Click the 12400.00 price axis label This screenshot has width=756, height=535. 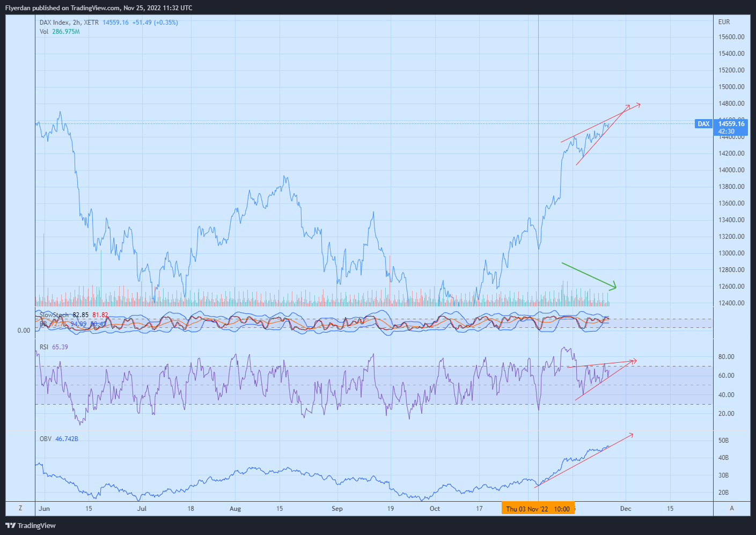pos(731,303)
